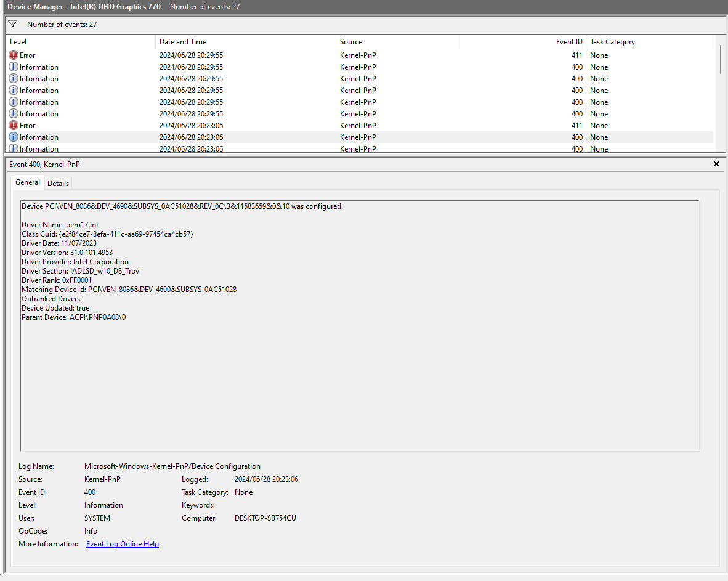
Task: Click the Information icon on the second event row
Action: pos(13,67)
